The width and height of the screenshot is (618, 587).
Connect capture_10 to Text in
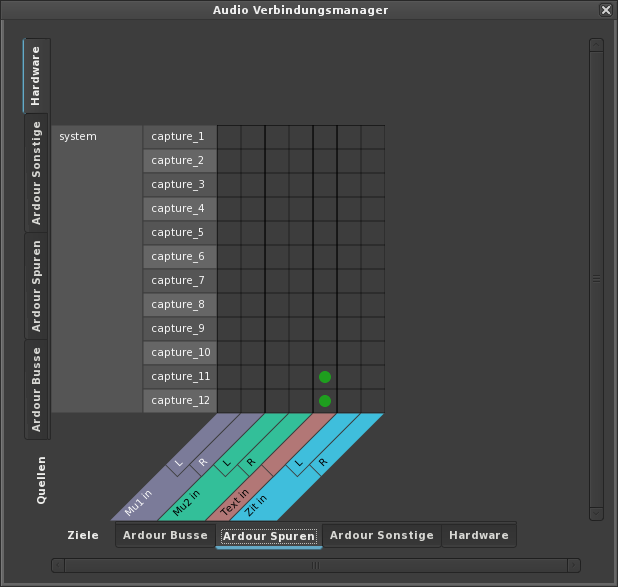(325, 353)
